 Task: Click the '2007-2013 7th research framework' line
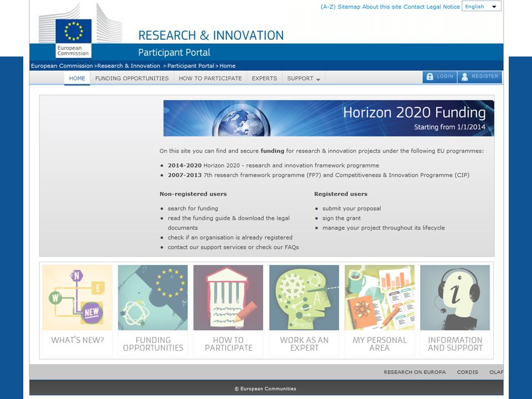pos(319,175)
